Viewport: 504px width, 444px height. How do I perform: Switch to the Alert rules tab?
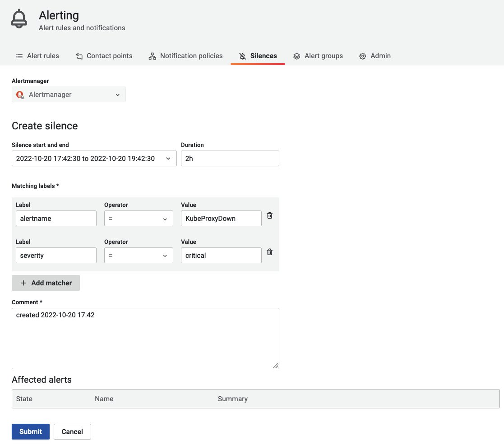pos(43,56)
